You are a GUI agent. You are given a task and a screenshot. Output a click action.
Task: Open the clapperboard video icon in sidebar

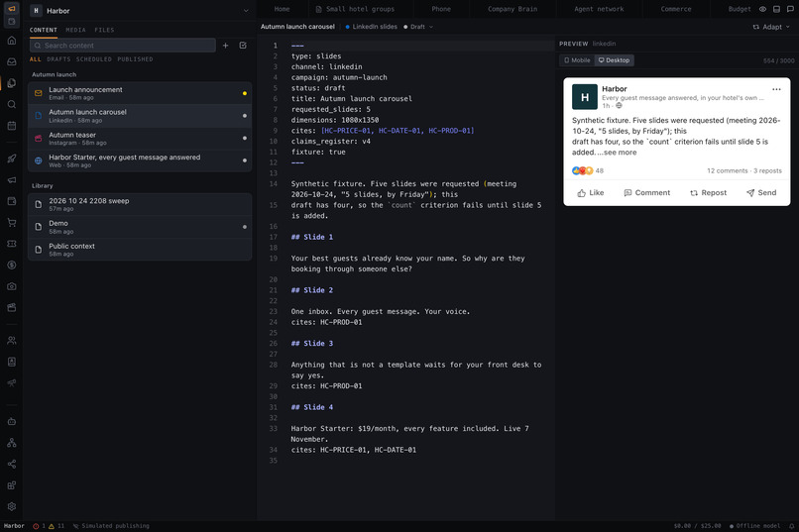pos(12,307)
